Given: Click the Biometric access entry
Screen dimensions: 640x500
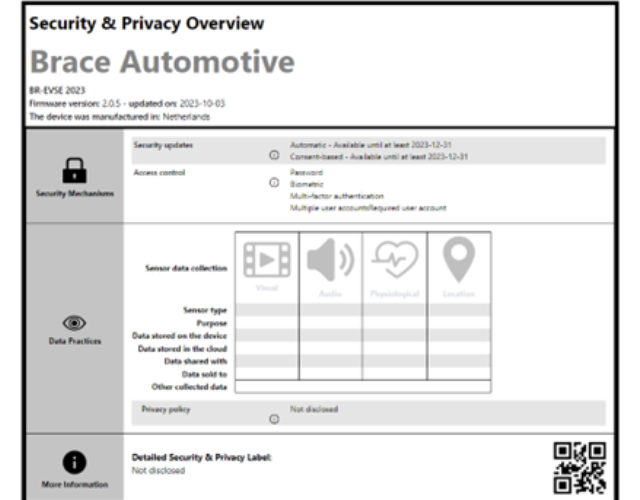Looking at the screenshot, I should [307, 184].
